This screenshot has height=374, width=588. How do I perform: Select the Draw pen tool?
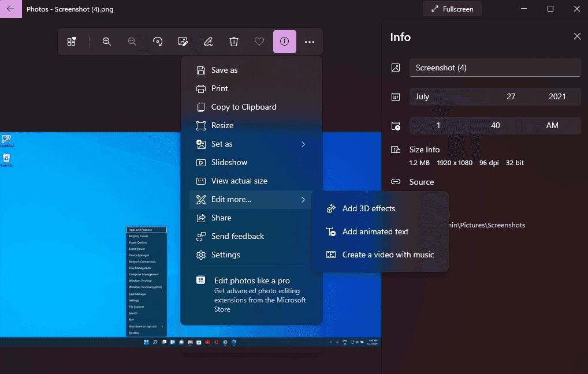tap(209, 42)
